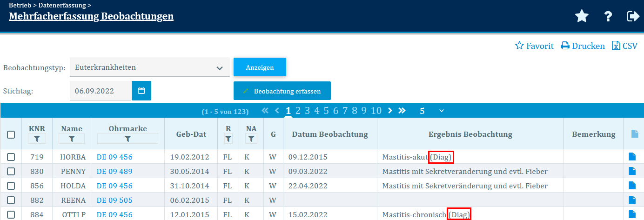Viewport: 644px width, 220px height.
Task: Open help via question mark icon
Action: coord(608,17)
